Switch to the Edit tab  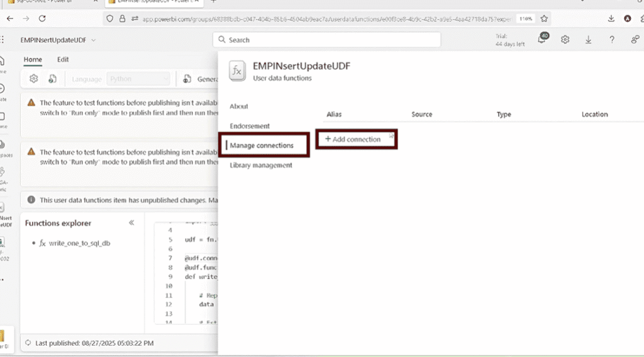(x=63, y=59)
